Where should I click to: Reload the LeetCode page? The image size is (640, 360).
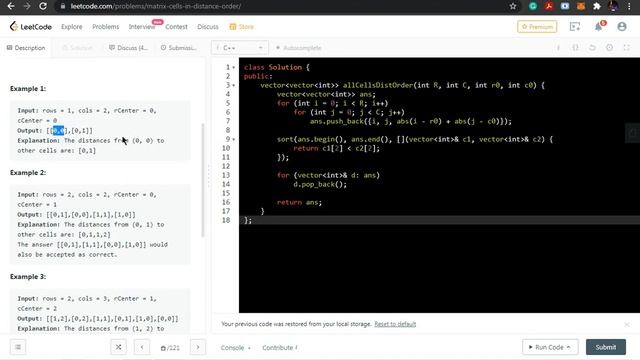click(x=43, y=6)
